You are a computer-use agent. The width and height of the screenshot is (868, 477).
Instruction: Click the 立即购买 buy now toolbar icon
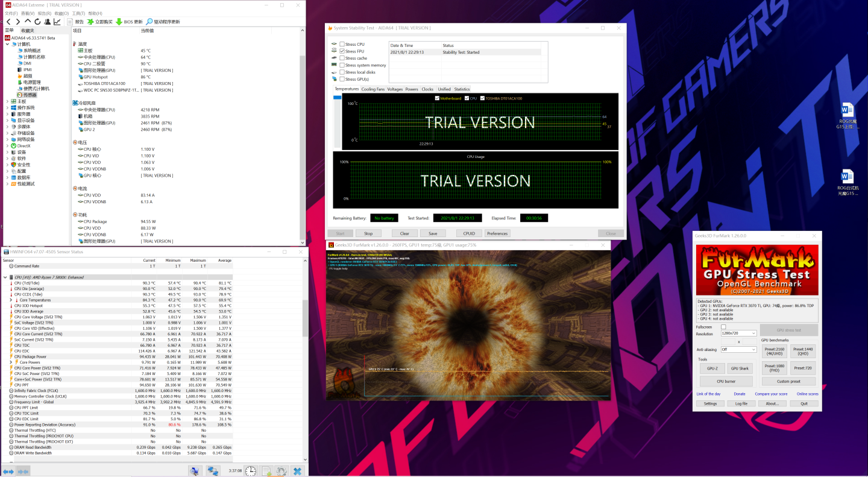[x=90, y=22]
